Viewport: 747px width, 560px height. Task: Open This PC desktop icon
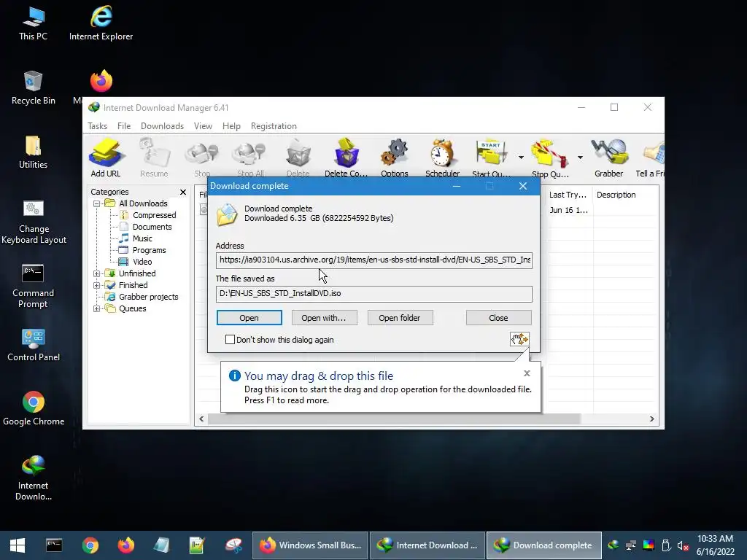coord(34,24)
